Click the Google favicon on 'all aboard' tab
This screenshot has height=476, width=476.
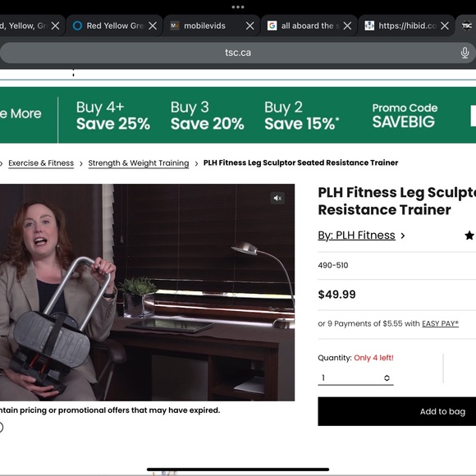(272, 25)
